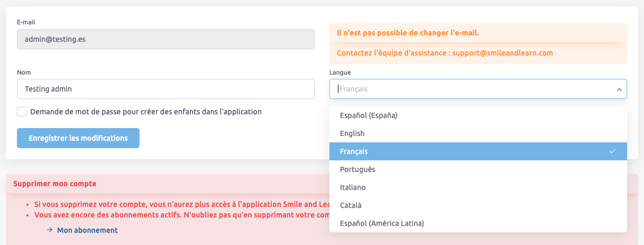Image resolution: width=644 pixels, height=245 pixels.
Task: Click the Supprimer mon compte heading
Action: tap(55, 184)
